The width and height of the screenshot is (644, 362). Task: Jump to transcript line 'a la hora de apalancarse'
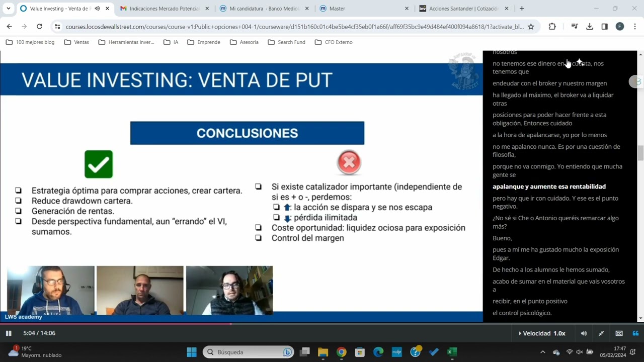pyautogui.click(x=549, y=135)
